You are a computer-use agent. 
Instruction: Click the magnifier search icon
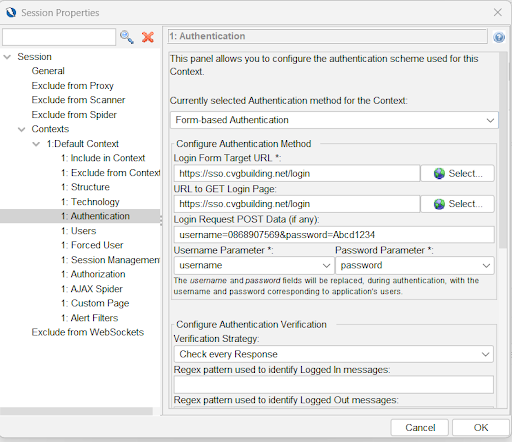[x=127, y=37]
